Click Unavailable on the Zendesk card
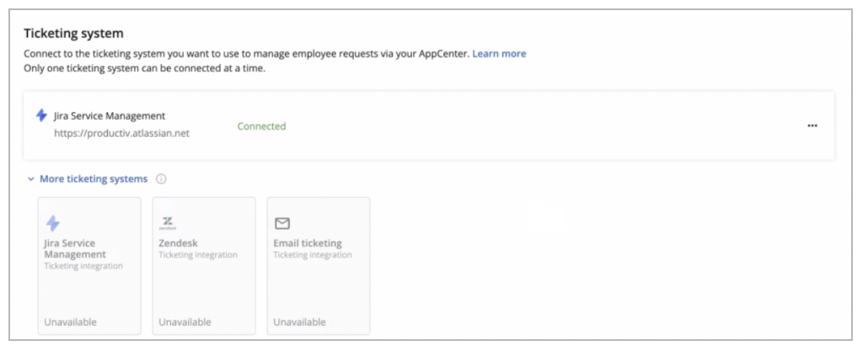This screenshot has height=351, width=868. 185,322
